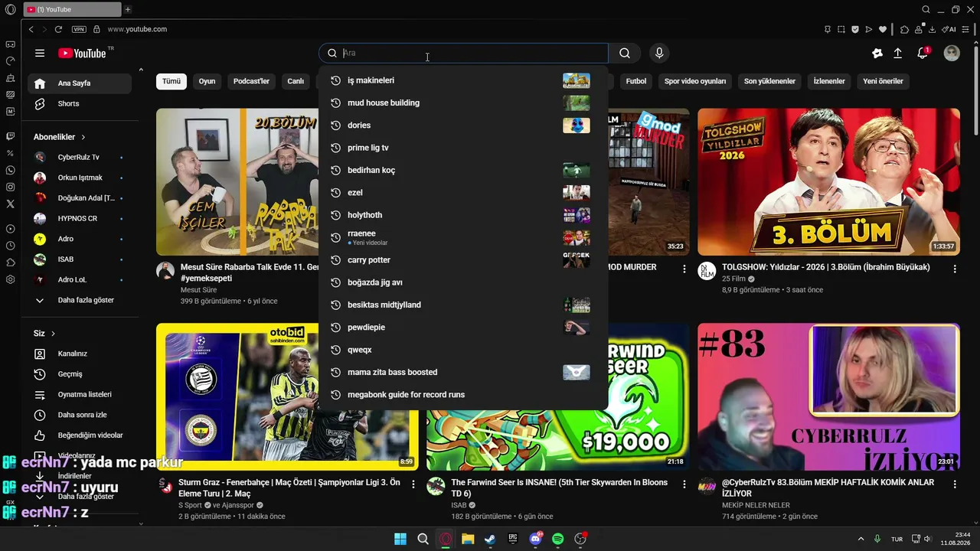Image resolution: width=980 pixels, height=551 pixels.
Task: Open options menu for MOD MURDER video
Action: 684,269
